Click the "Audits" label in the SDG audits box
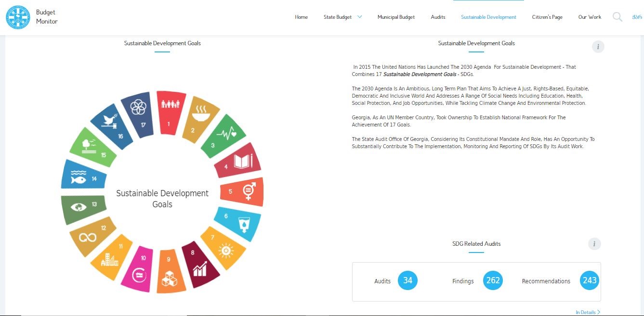The height and width of the screenshot is (316, 644). pyautogui.click(x=382, y=281)
